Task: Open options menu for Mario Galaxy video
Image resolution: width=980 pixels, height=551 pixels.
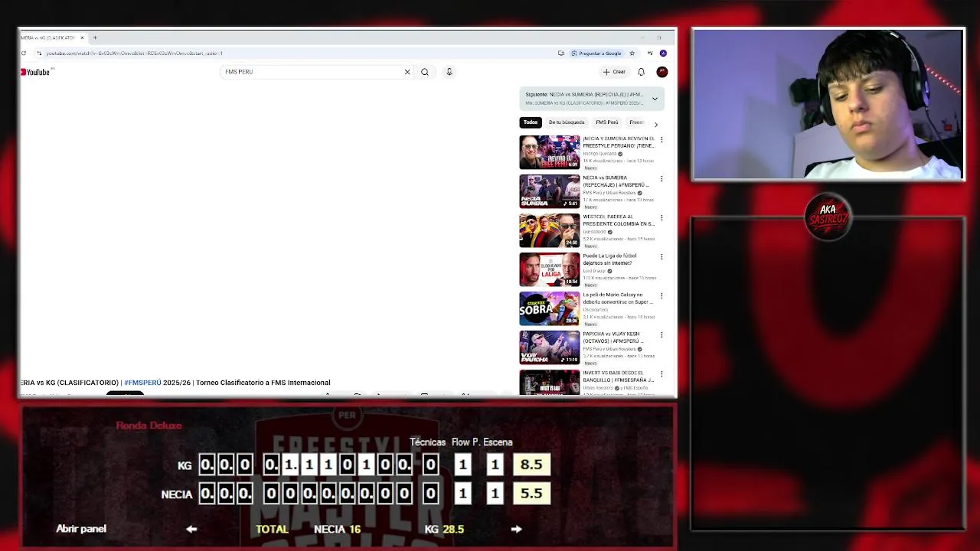Action: [661, 296]
